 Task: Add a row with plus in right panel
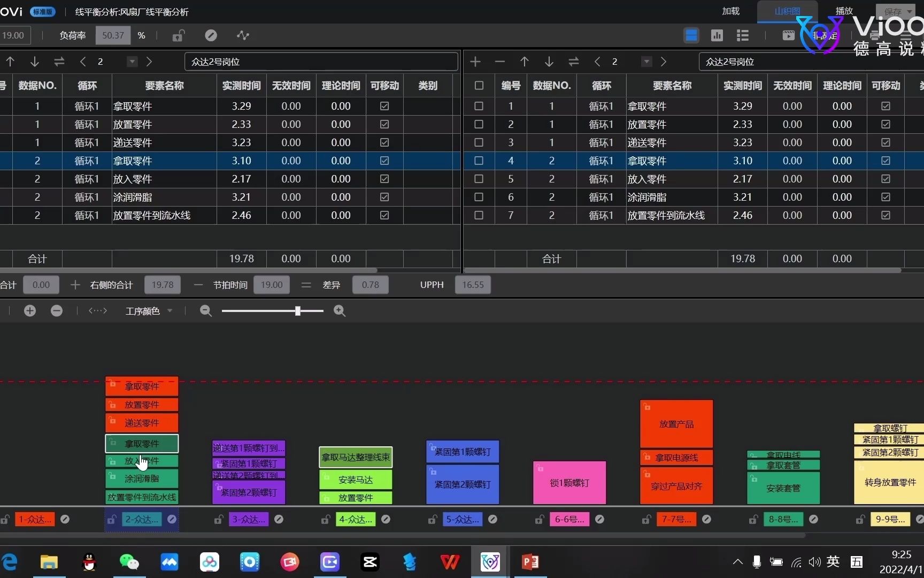pos(475,62)
